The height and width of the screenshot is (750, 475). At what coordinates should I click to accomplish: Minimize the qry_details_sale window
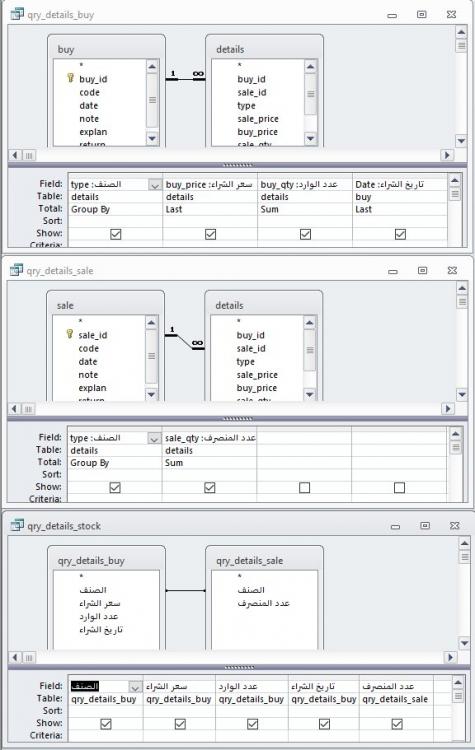[x=393, y=271]
